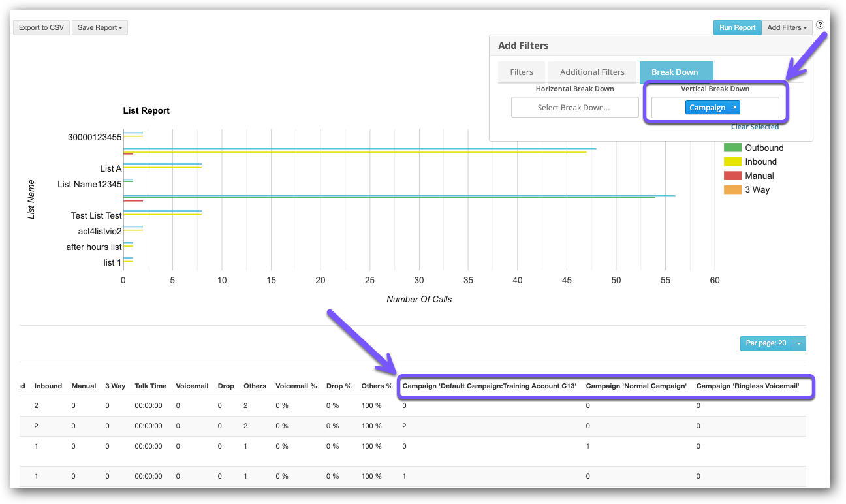Switch to the Additional Filters tab
This screenshot has height=504, width=846.
(x=592, y=72)
